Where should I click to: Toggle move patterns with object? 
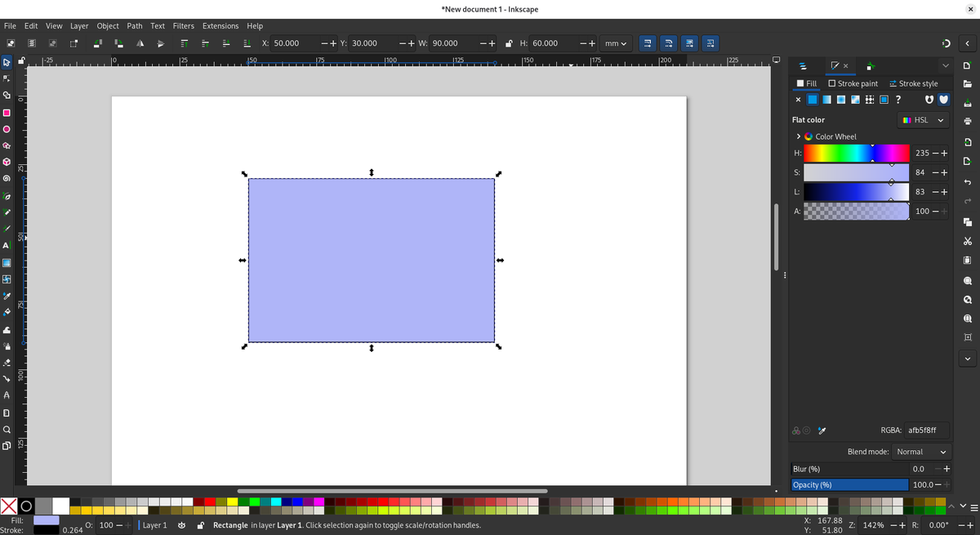[x=710, y=43]
